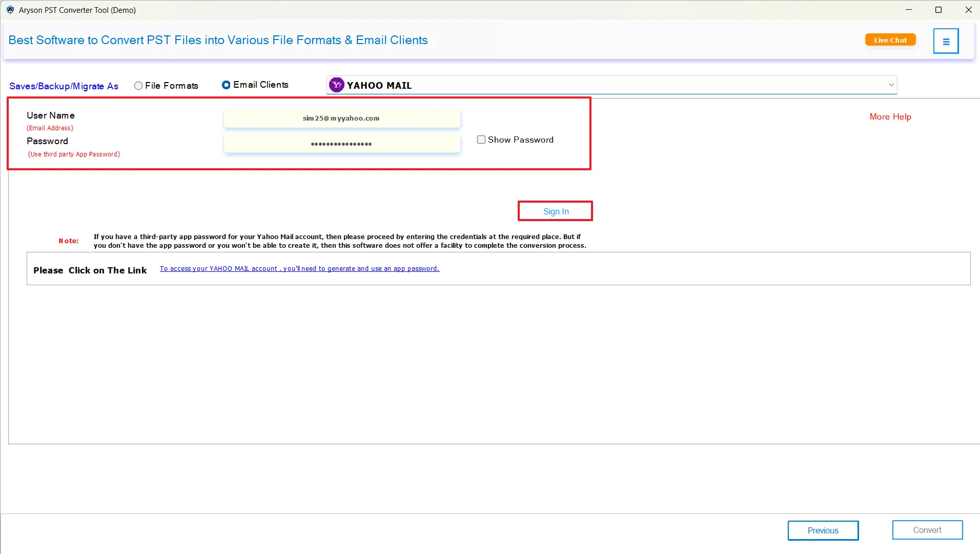This screenshot has width=980, height=554.
Task: Focus the Password input field
Action: [x=342, y=144]
